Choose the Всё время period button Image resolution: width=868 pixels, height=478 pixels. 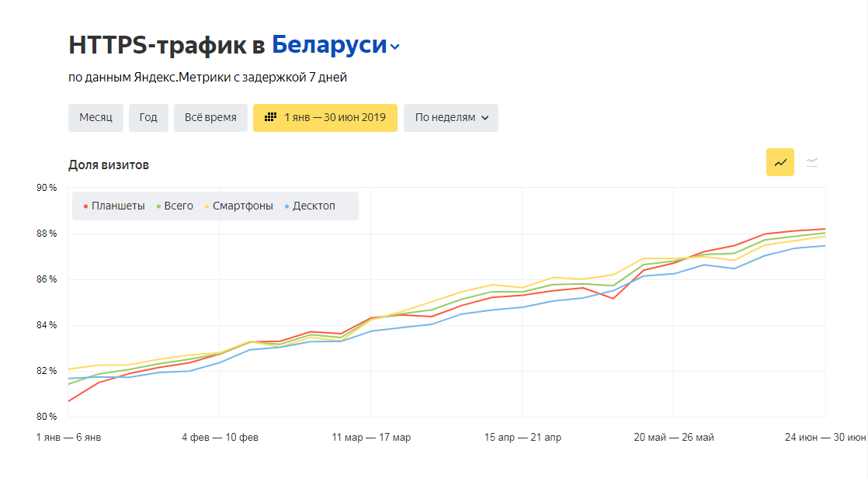[x=210, y=118]
